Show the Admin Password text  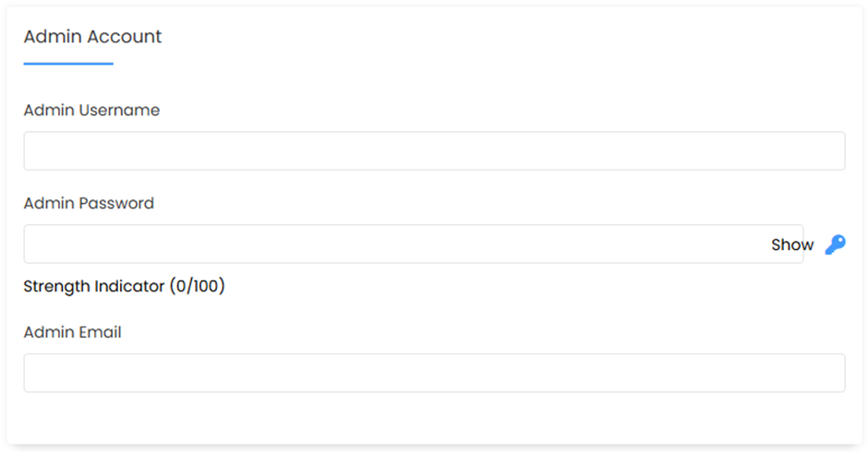[x=792, y=244]
